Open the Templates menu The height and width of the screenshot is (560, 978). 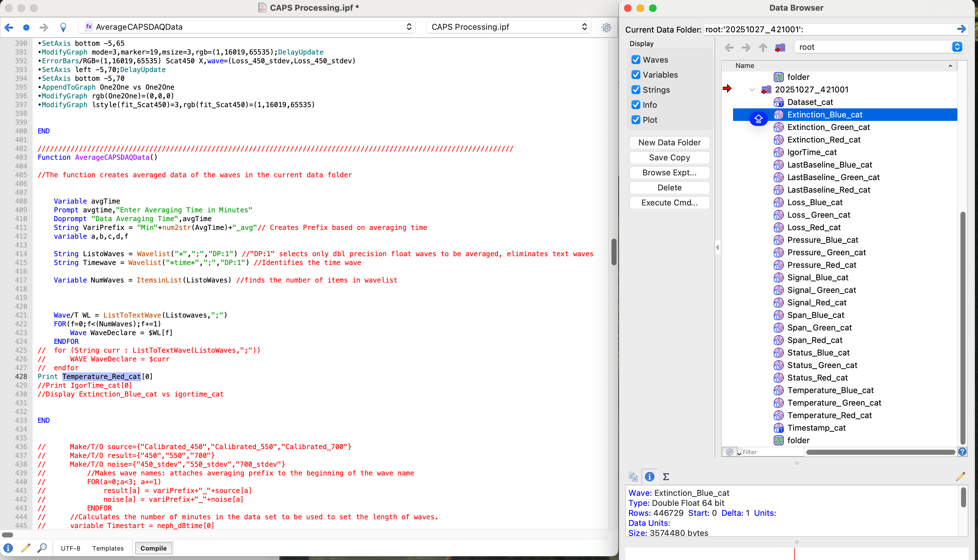coord(108,548)
